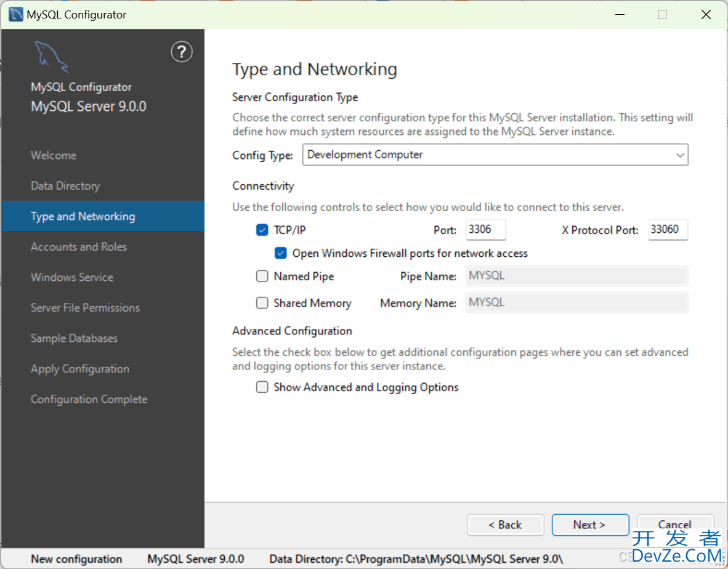Enable the Shared Memory checkbox

(262, 303)
